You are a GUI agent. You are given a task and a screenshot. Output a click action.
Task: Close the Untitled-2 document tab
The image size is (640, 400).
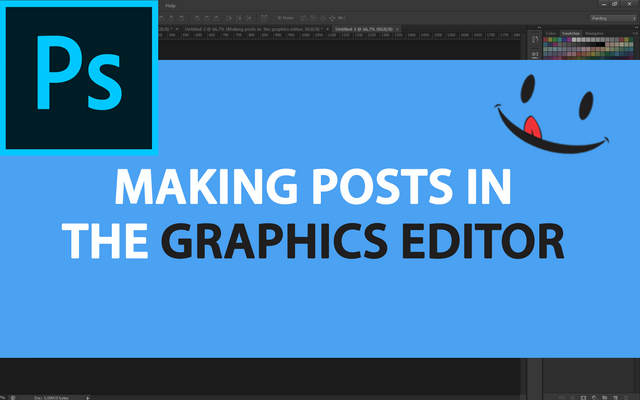327,29
